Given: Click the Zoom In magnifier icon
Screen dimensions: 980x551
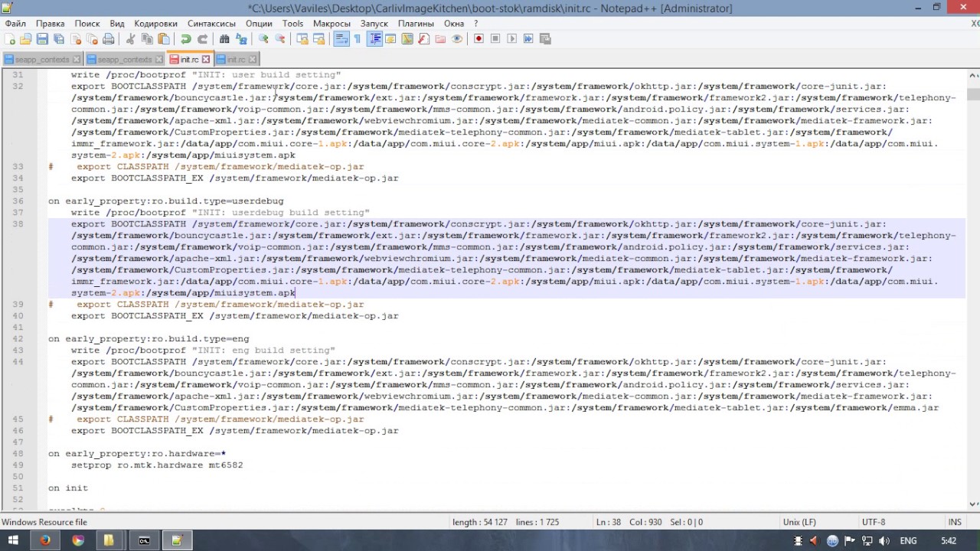Looking at the screenshot, I should pos(263,39).
